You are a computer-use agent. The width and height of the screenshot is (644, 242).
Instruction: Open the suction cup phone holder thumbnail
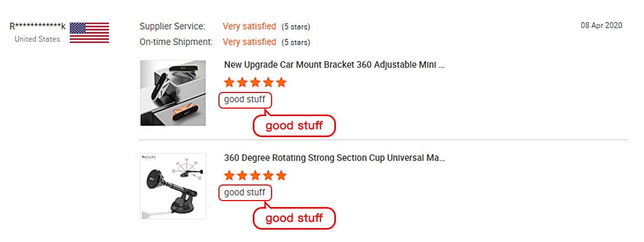click(x=173, y=186)
